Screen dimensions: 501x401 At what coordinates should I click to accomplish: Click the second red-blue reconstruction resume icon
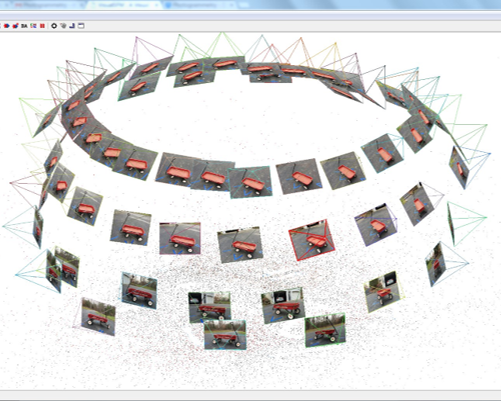(15, 26)
